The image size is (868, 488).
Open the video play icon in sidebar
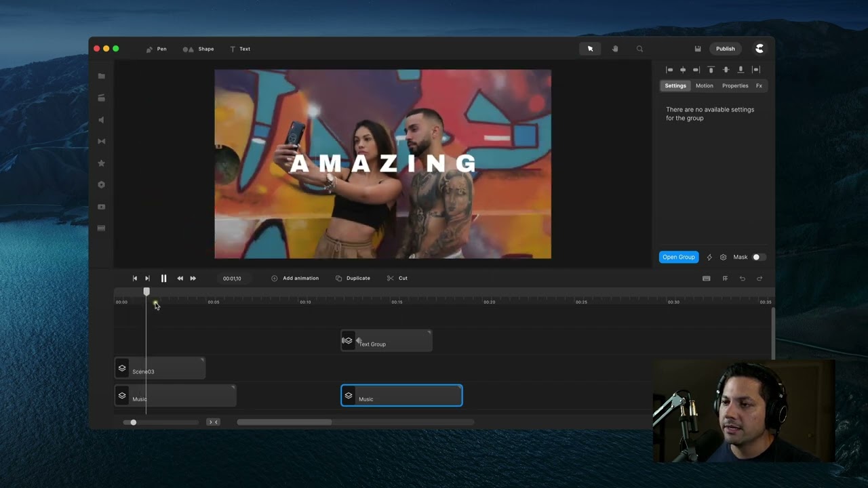(102, 207)
